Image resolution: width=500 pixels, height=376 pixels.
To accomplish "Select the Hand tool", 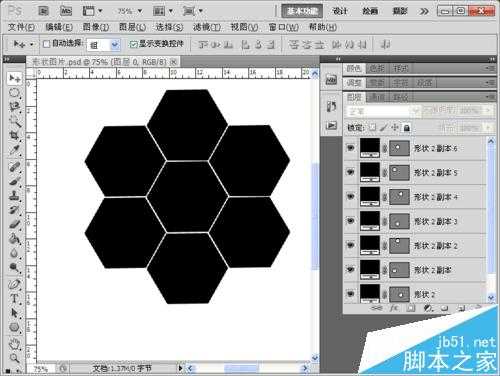I will tap(14, 343).
